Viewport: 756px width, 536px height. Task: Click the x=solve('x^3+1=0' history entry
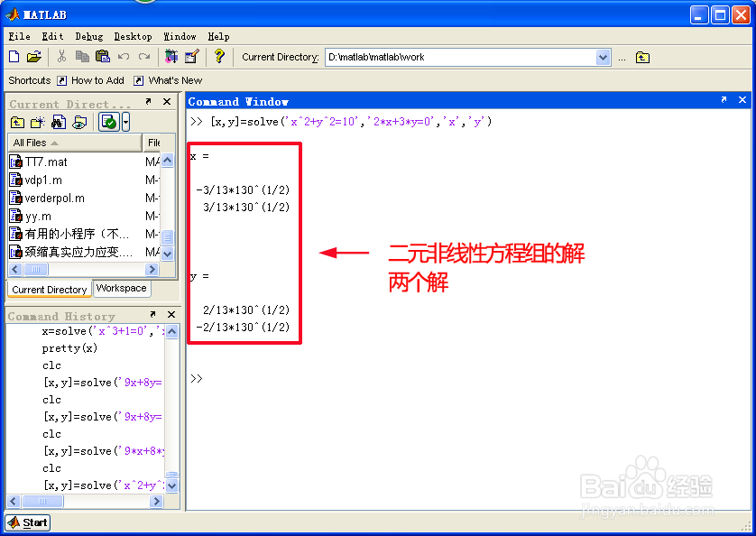click(x=103, y=331)
